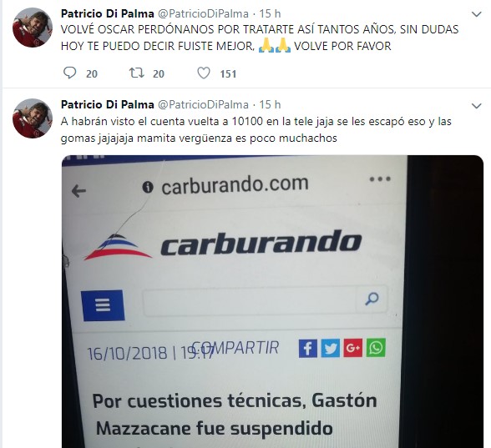Screen dimensions: 491x448
Task: Click the reply icon on first tweet
Action: coord(69,73)
